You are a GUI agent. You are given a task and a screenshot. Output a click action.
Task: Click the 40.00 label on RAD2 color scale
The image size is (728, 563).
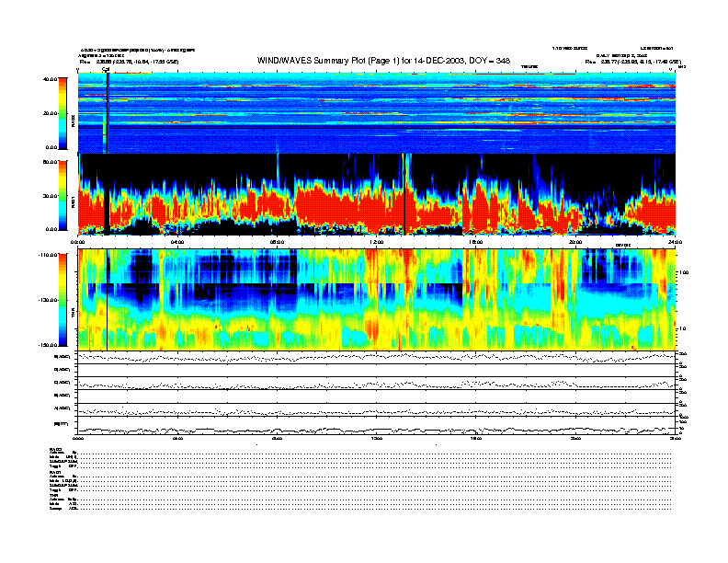point(51,79)
